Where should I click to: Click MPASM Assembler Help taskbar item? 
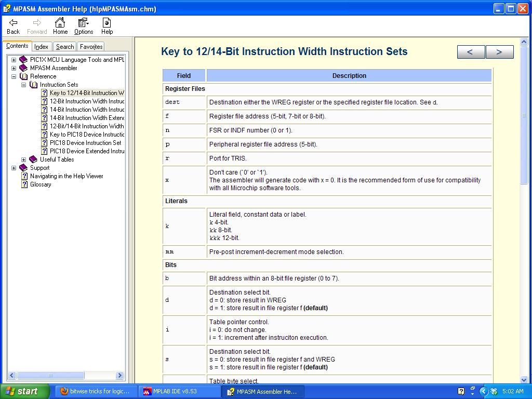(263, 392)
